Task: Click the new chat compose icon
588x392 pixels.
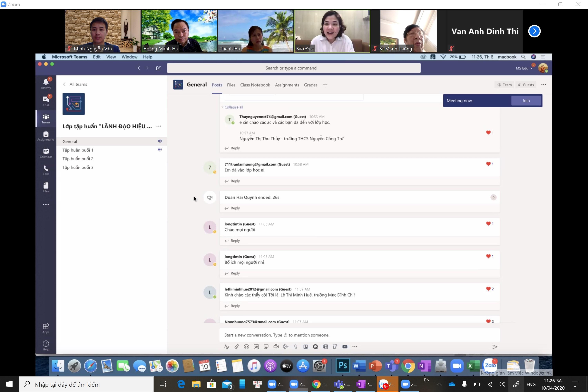Action: pyautogui.click(x=159, y=68)
